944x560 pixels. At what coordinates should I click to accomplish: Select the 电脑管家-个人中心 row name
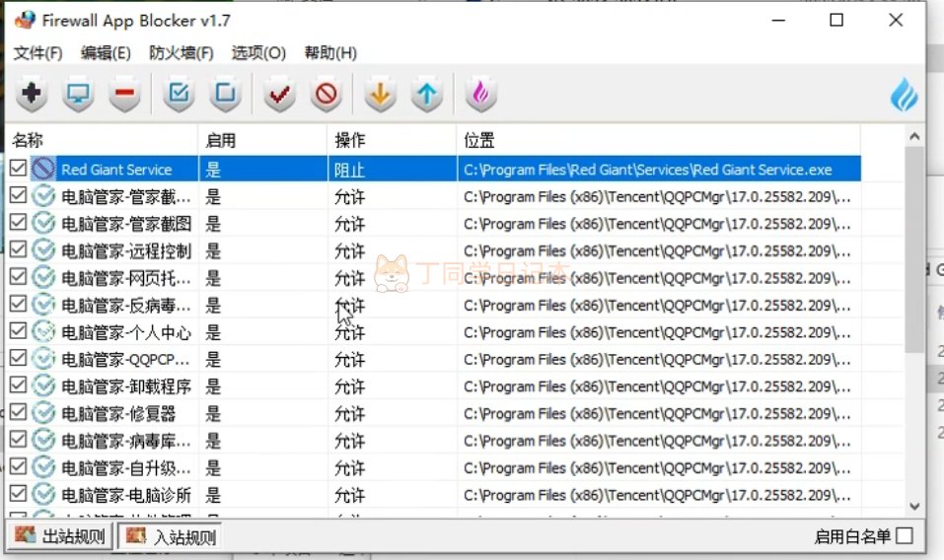(x=126, y=332)
